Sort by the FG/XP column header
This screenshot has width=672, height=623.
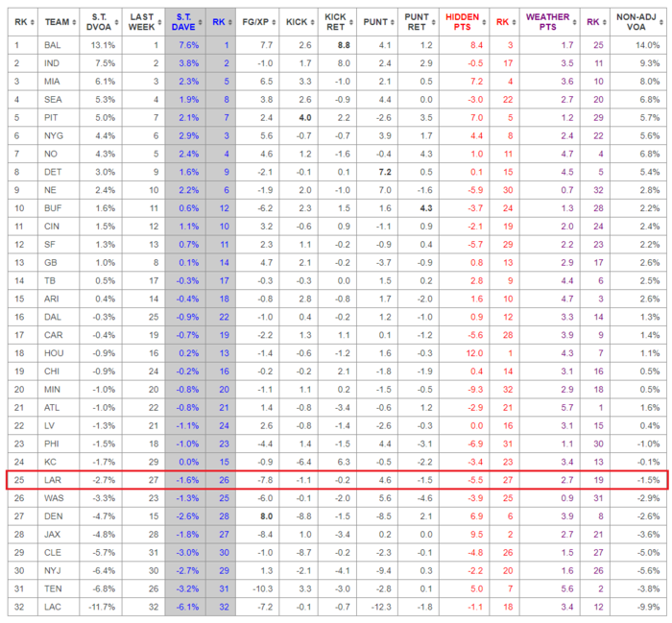(257, 22)
